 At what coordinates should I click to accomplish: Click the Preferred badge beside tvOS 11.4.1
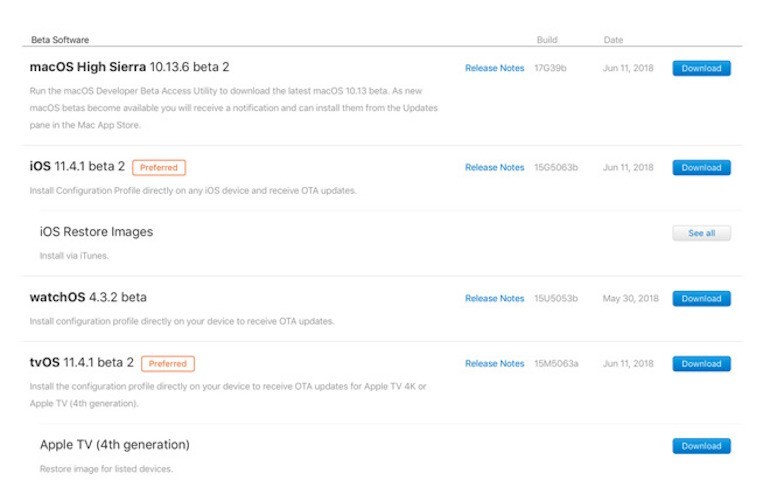(x=168, y=364)
